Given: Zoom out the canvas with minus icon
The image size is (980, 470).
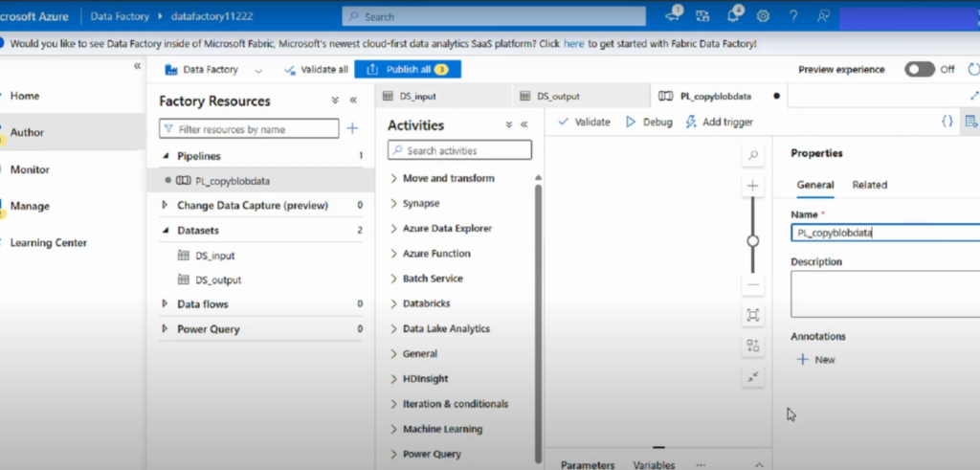Looking at the screenshot, I should pos(753,285).
